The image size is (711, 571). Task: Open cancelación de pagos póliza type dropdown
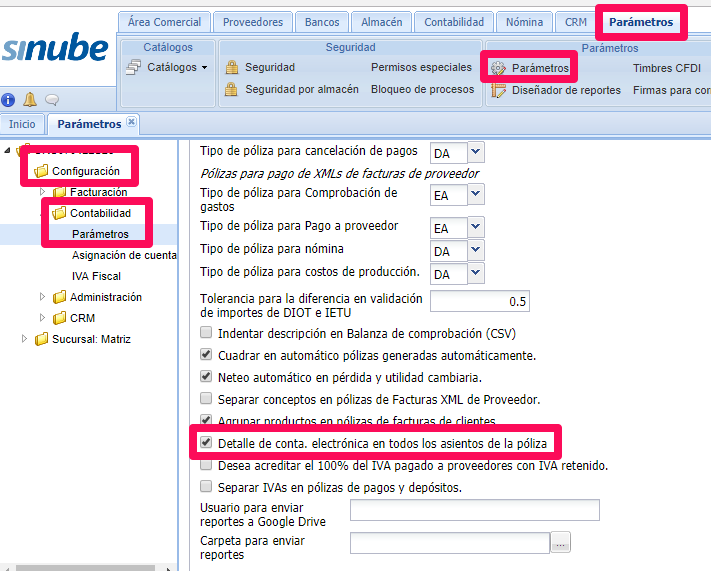click(475, 152)
